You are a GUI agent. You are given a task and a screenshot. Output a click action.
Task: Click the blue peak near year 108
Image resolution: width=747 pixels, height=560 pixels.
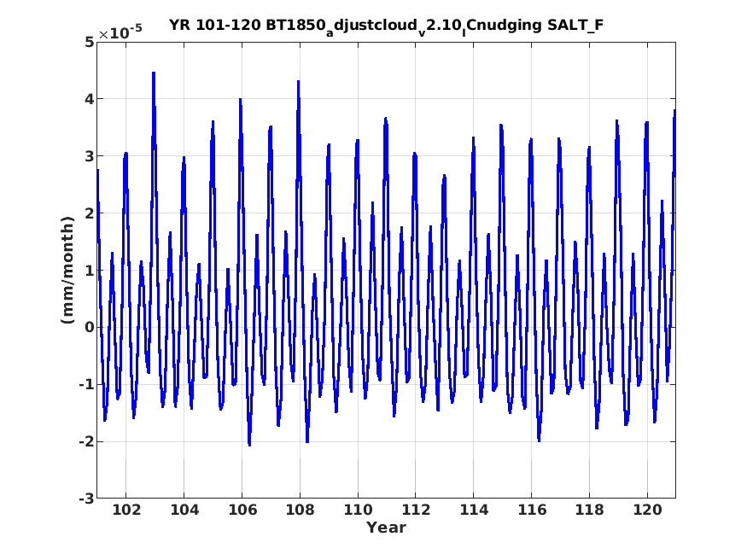[298, 81]
